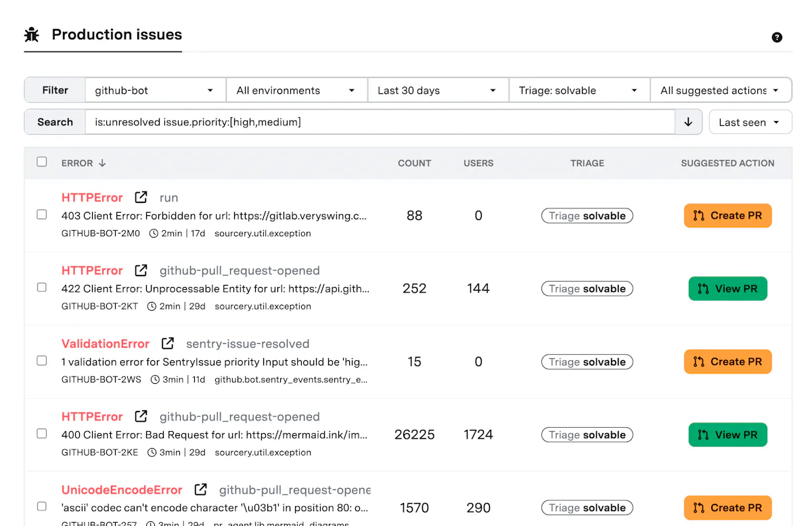Open the All suggested actions dropdown
This screenshot has width=812, height=526.
(721, 90)
